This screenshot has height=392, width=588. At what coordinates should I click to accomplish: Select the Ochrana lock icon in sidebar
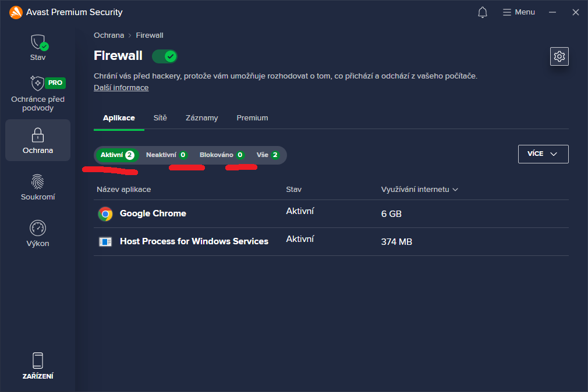click(37, 136)
